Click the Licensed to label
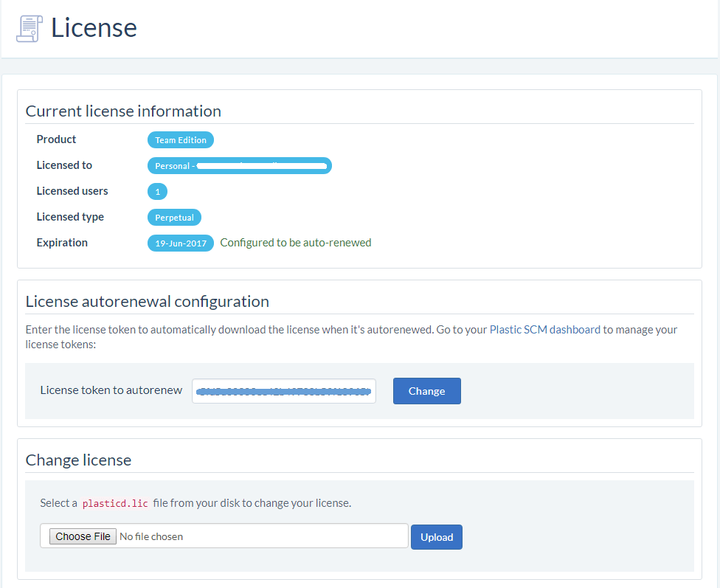 [x=64, y=165]
